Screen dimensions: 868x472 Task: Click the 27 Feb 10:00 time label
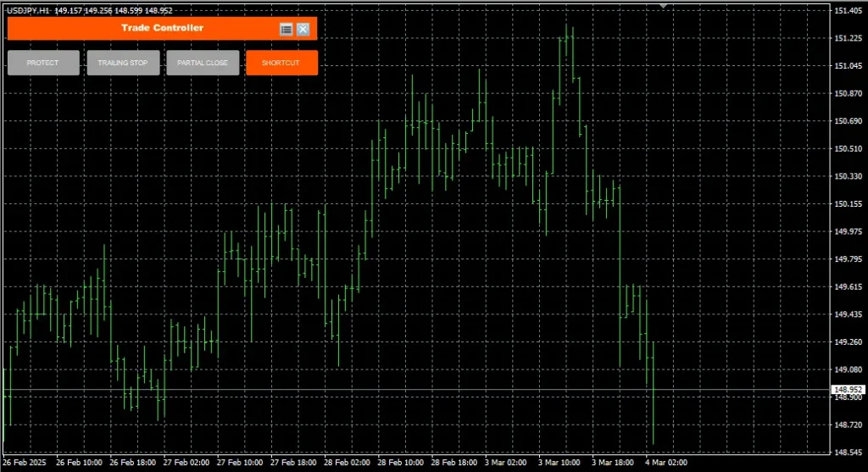[240, 463]
